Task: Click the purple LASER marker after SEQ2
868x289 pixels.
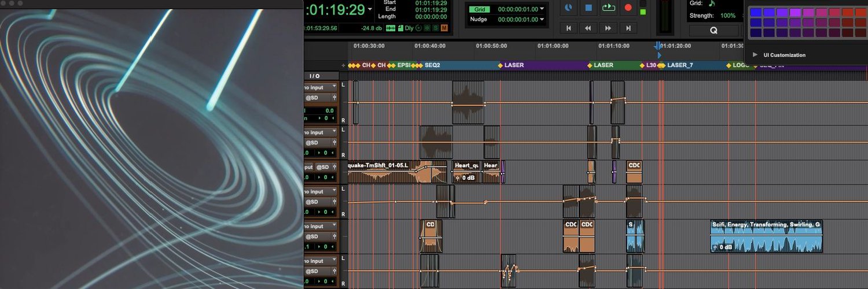Action: pos(514,65)
